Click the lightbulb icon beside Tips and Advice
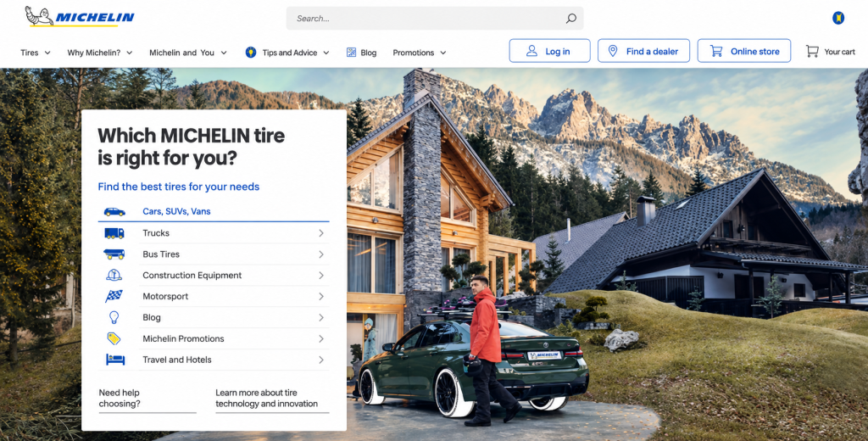The width and height of the screenshot is (868, 441). click(x=251, y=52)
